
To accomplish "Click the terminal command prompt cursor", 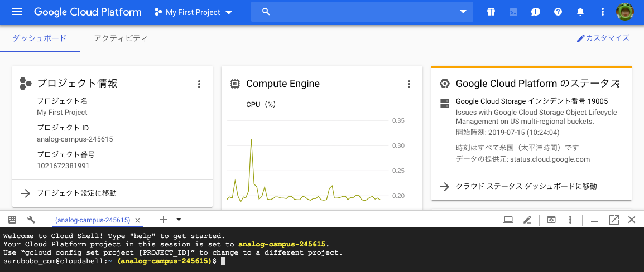I will (x=223, y=261).
